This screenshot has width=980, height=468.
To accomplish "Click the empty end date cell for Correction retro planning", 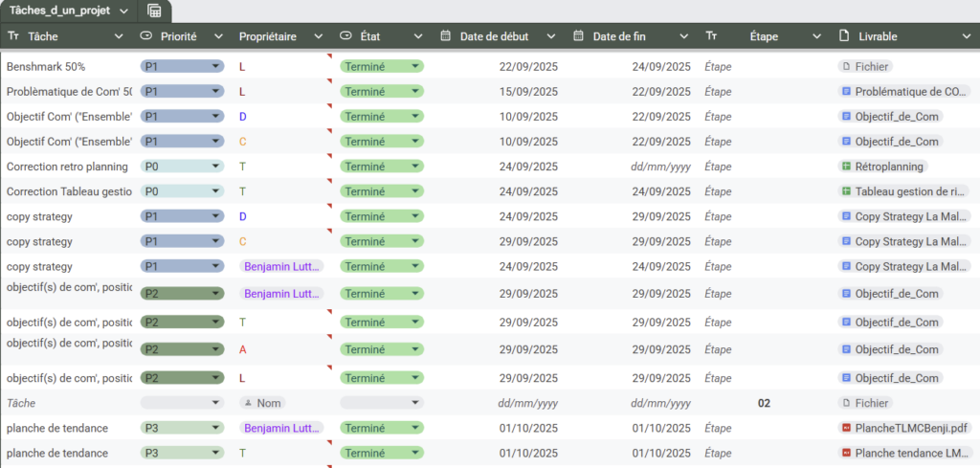I will point(660,167).
